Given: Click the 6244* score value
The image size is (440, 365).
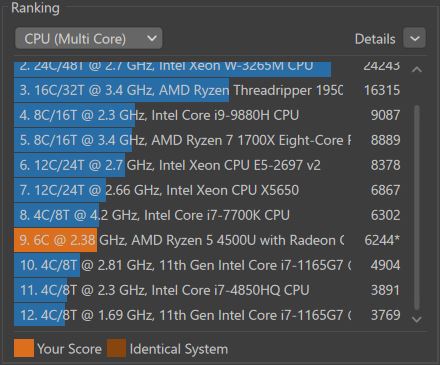Looking at the screenshot, I should [x=382, y=240].
